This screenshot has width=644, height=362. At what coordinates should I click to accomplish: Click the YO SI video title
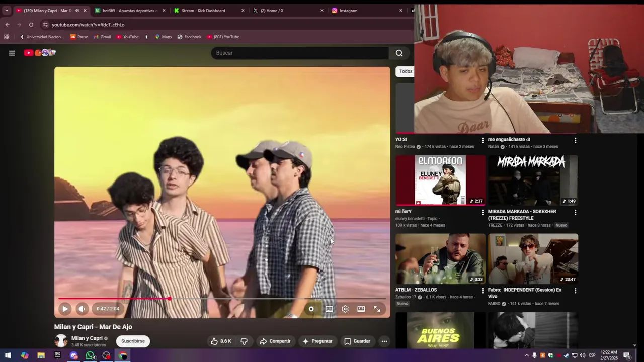pyautogui.click(x=401, y=140)
